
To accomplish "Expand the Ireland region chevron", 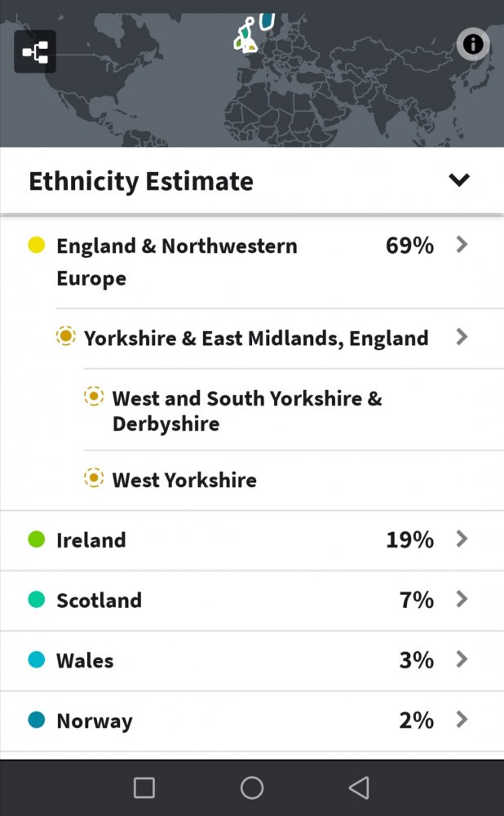I will click(462, 539).
